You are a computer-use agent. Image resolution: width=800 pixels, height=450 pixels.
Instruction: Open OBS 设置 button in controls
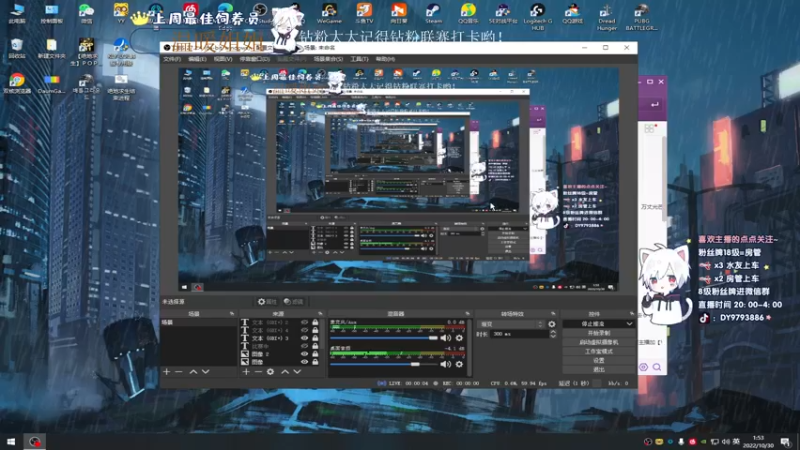[599, 360]
